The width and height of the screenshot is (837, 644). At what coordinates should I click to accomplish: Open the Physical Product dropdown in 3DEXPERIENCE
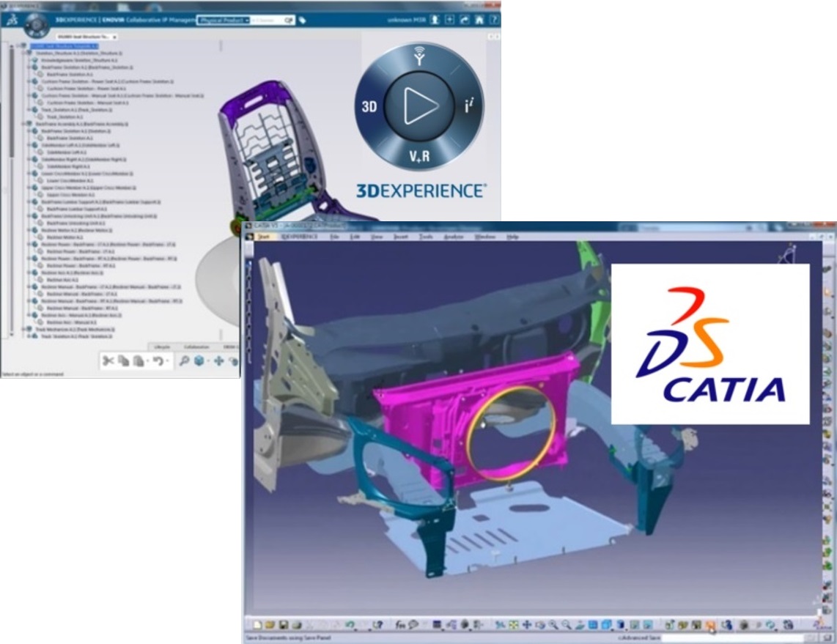pos(224,21)
